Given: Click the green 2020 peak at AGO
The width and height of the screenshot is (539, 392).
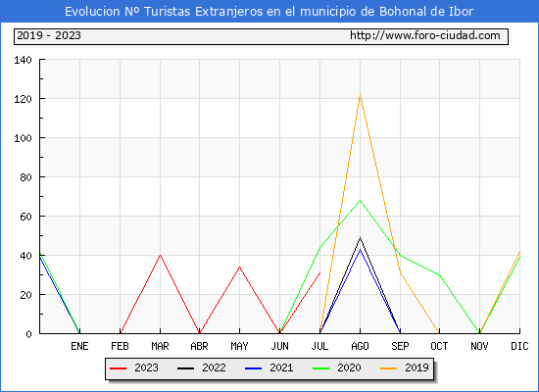Looking at the screenshot, I should point(360,200).
